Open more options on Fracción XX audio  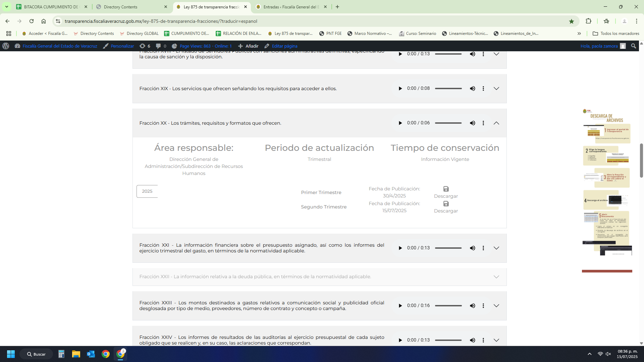coord(483,123)
